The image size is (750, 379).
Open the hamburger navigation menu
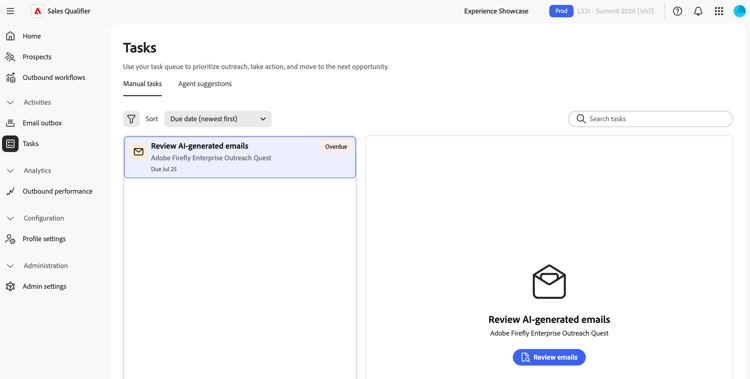click(x=11, y=11)
